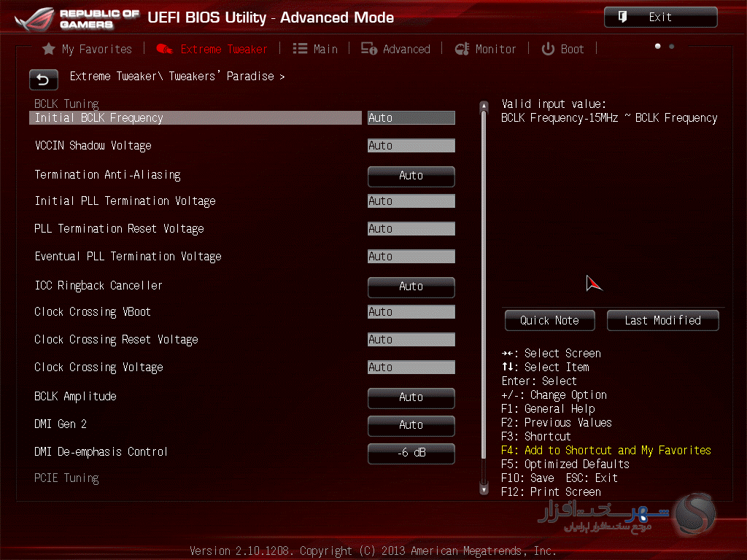Click the F12 Print Screen hint
Screen dimensions: 747x560
coord(551,492)
